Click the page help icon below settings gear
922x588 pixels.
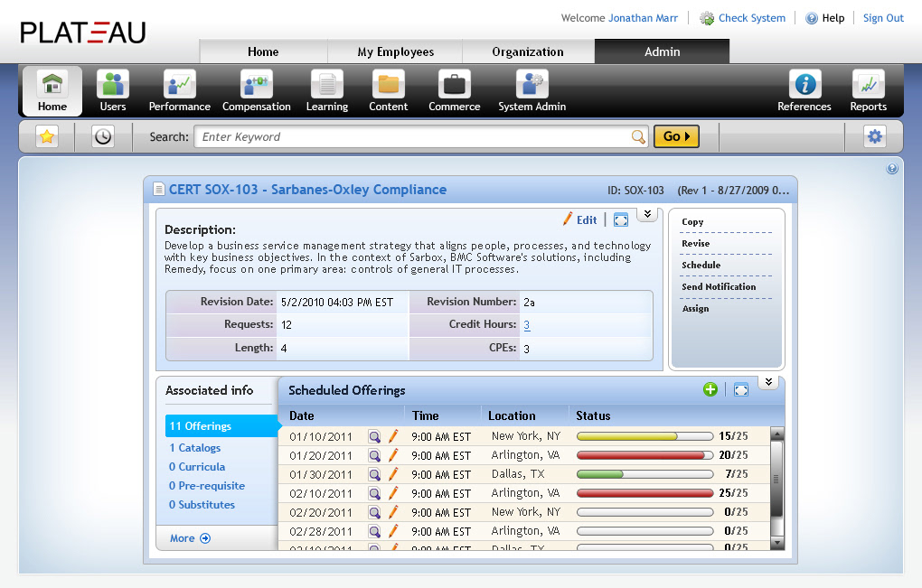[892, 169]
